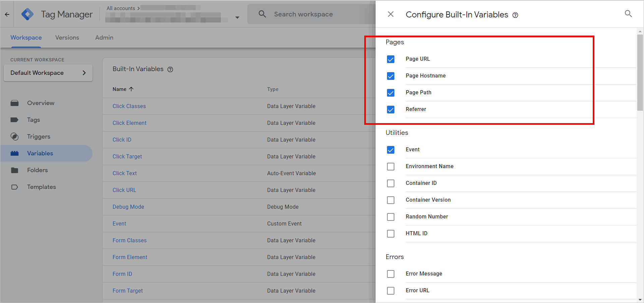Click the scrollbar up arrow
Screen dimensions: 644x303
coord(640,31)
